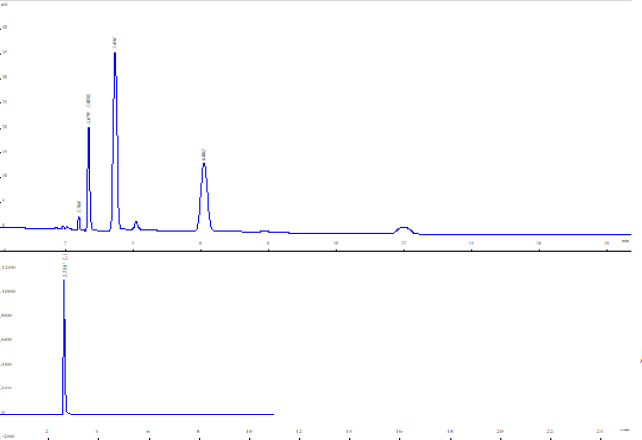Click the 'min' unit label on the upper x-axis
Screen dimensions: 642x440
(x=625, y=240)
